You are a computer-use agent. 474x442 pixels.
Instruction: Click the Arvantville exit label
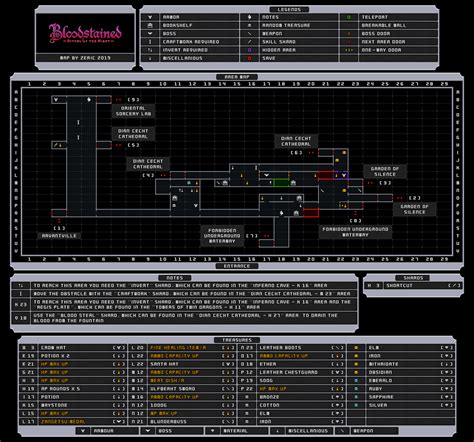tap(59, 236)
